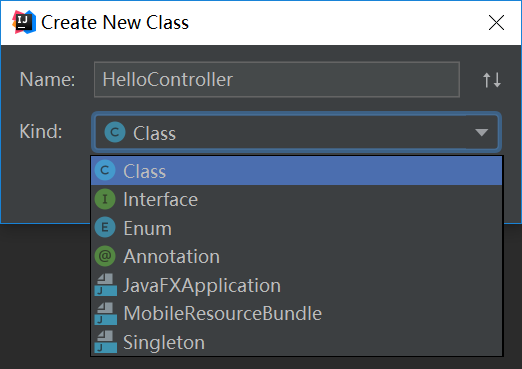Select MobileResourceBundle template option
Viewport: 522px width, 369px height.
click(296, 314)
